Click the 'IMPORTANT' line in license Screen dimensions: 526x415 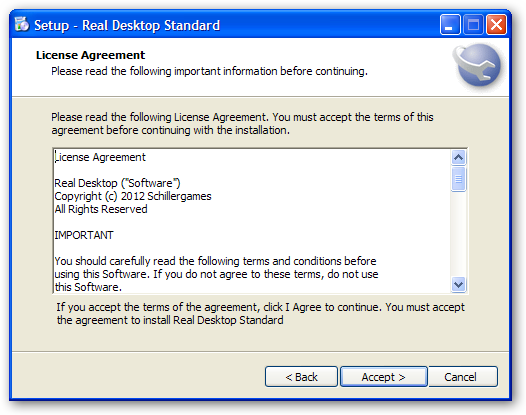coord(84,235)
